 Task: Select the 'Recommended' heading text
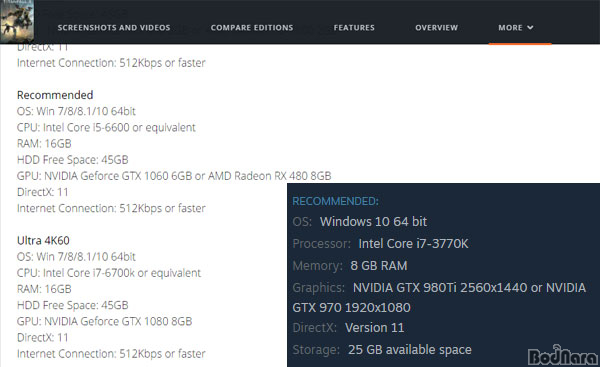click(x=55, y=95)
